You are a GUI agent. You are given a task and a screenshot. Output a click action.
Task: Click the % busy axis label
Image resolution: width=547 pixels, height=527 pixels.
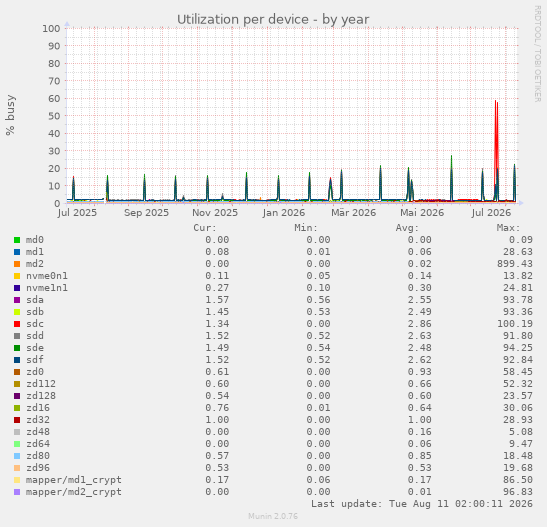(x=10, y=115)
